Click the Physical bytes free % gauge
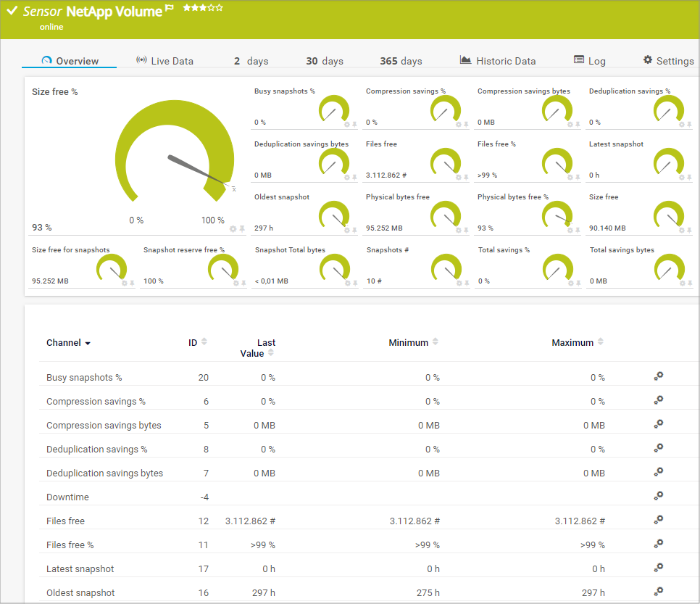The width and height of the screenshot is (700, 604). [x=557, y=215]
